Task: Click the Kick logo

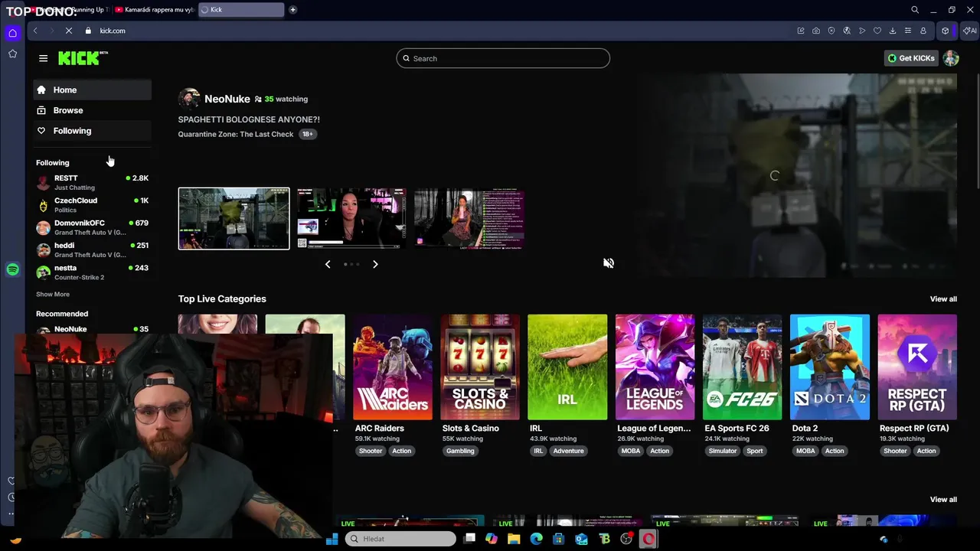Action: tap(83, 58)
